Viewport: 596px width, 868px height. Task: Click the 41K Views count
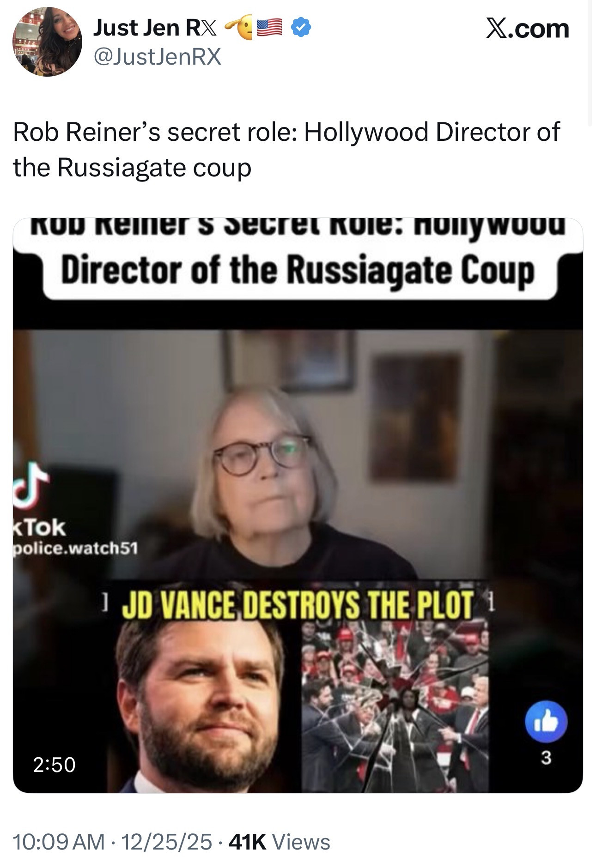coord(280,842)
